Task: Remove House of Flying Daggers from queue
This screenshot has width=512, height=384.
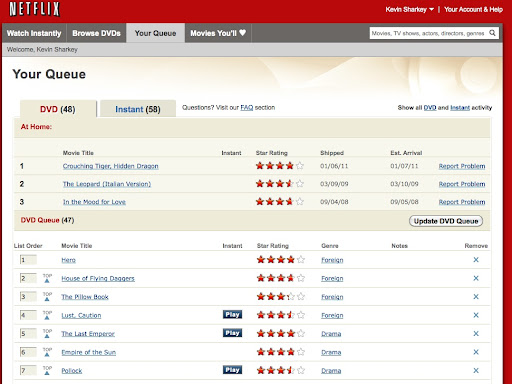Action: (476, 278)
